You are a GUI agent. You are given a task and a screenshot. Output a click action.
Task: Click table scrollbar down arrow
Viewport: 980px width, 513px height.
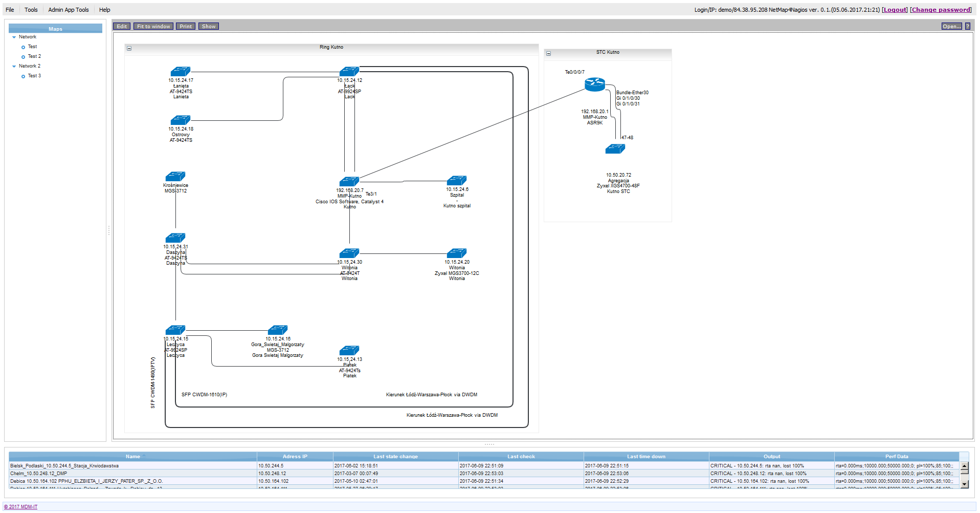click(x=965, y=484)
